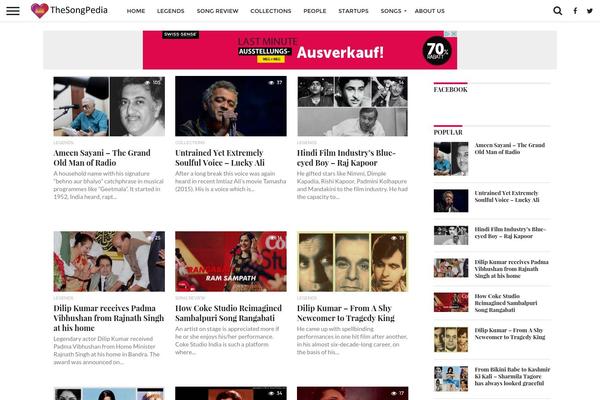Viewport: 600px width, 400px height.
Task: Open the Startups menu item
Action: pos(353,11)
